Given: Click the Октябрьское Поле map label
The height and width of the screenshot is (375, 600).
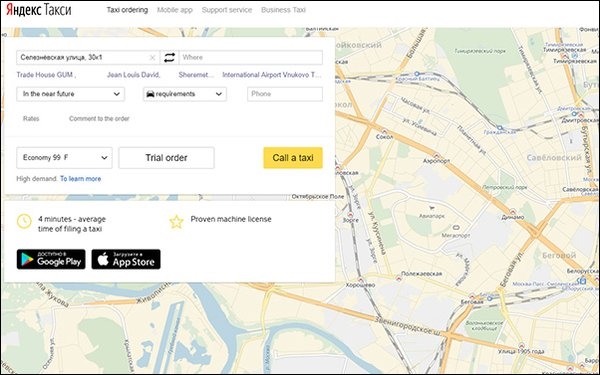Looking at the screenshot, I should (x=318, y=197).
